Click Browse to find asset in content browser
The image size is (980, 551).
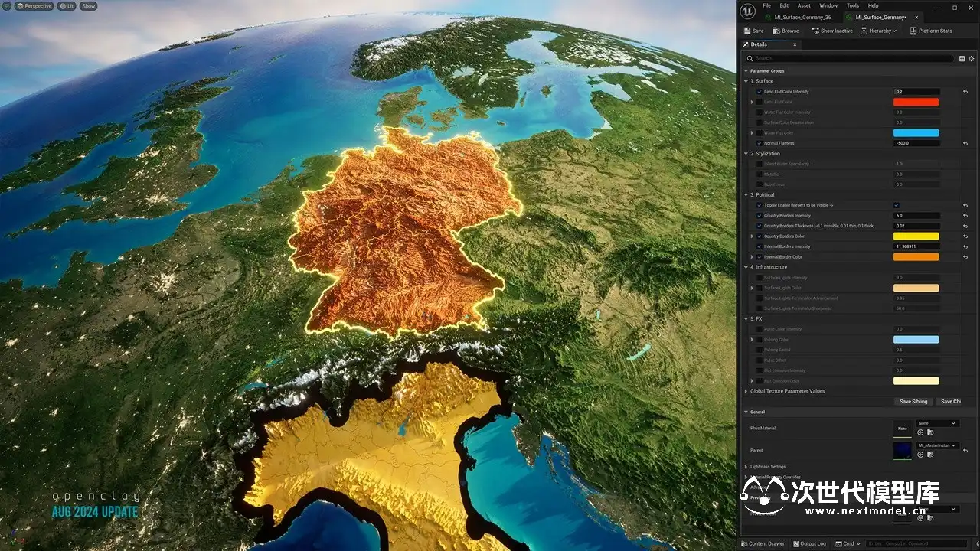[786, 31]
